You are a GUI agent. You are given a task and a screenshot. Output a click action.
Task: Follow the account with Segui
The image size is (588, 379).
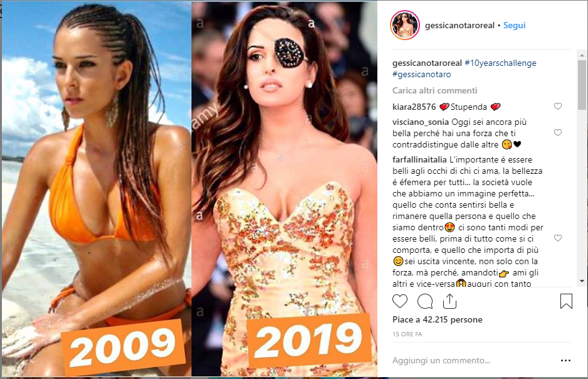(x=514, y=25)
